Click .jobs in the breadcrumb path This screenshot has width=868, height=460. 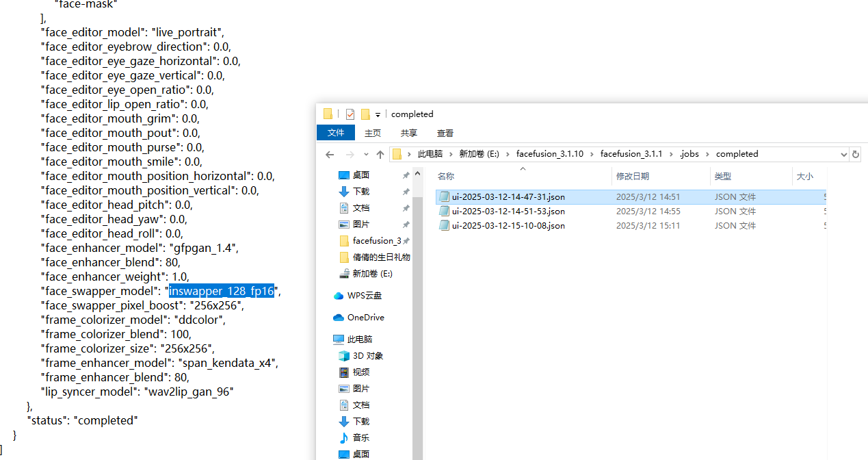[689, 154]
